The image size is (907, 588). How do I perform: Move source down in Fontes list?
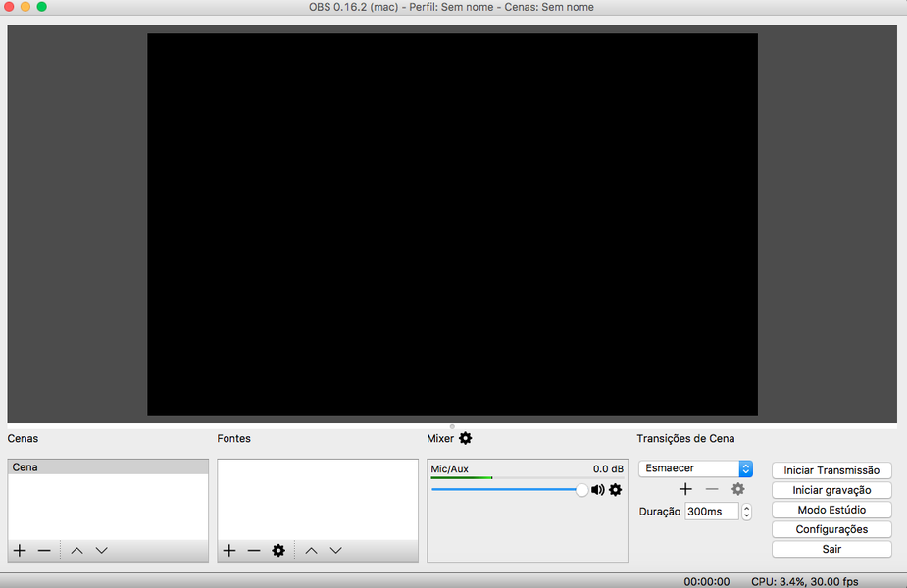336,550
